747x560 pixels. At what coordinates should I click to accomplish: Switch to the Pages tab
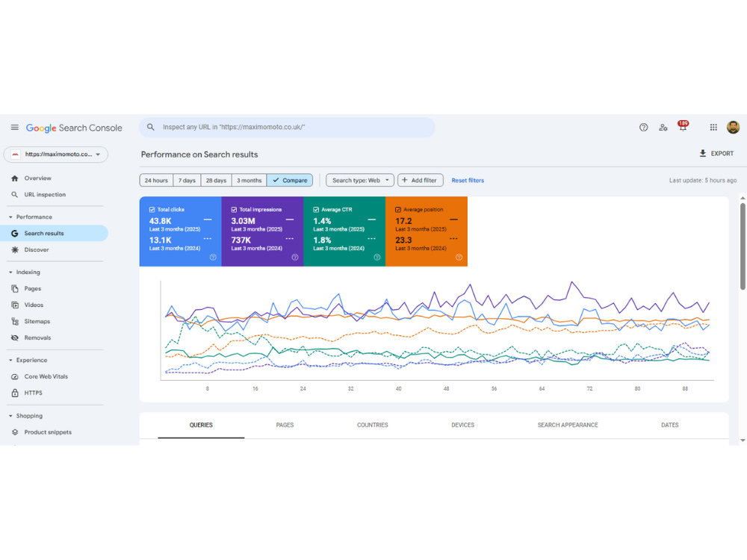(285, 426)
